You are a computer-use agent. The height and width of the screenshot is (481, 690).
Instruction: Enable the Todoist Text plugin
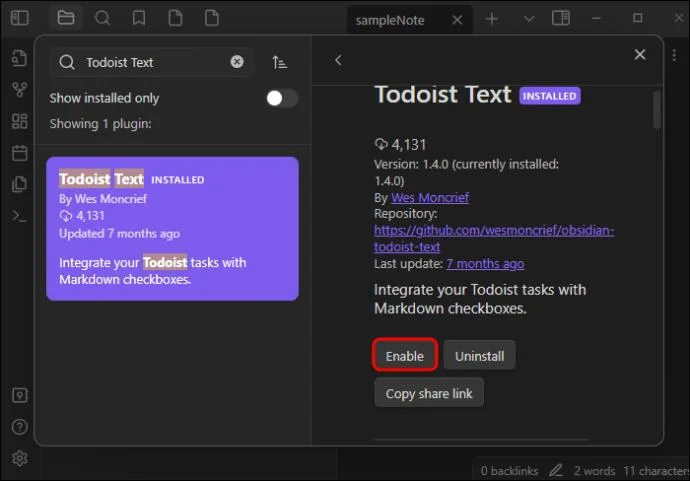pyautogui.click(x=405, y=356)
